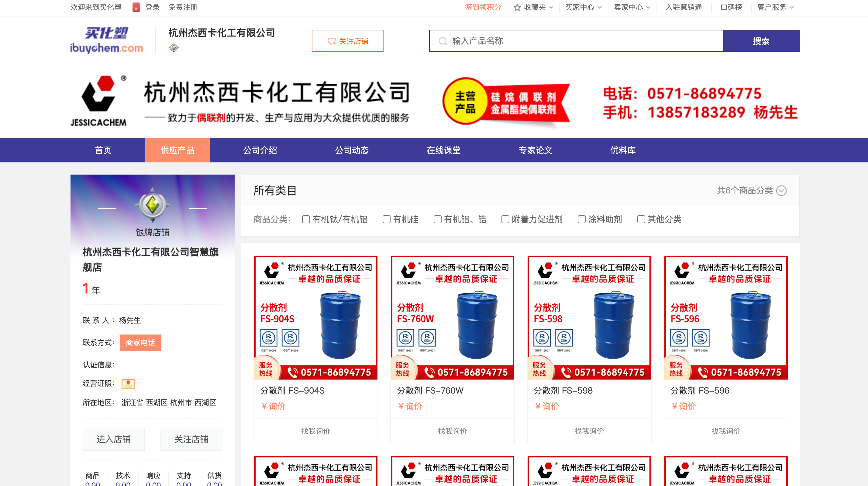
Task: Click 找我询价 under FS-596
Action: coord(726,431)
